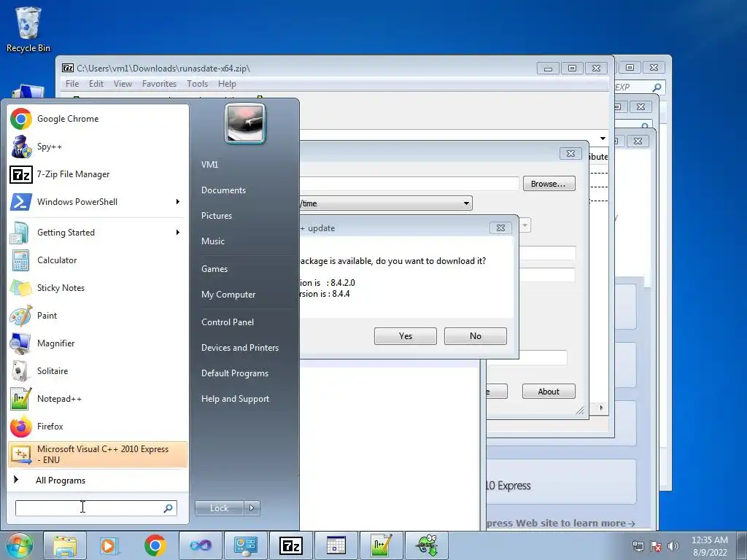This screenshot has width=747, height=560.
Task: Open Windows Media Player taskbar icon
Action: [x=109, y=545]
